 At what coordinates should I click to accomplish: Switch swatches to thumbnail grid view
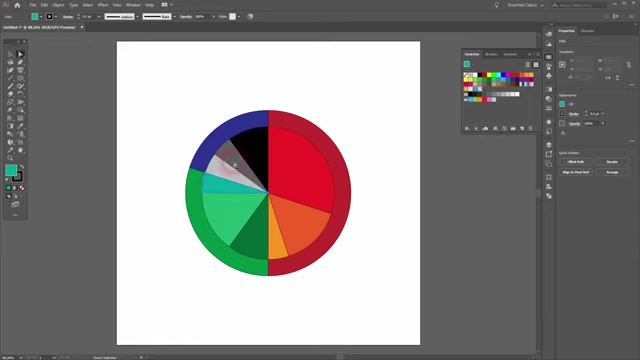point(536,64)
